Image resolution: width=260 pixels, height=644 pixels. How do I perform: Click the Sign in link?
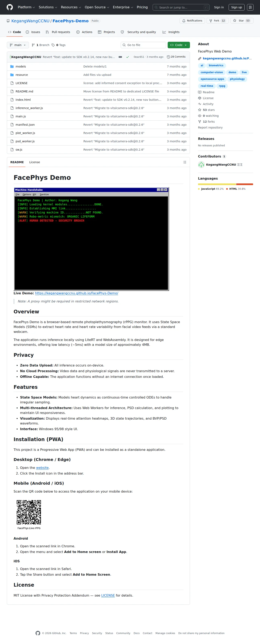tap(219, 7)
